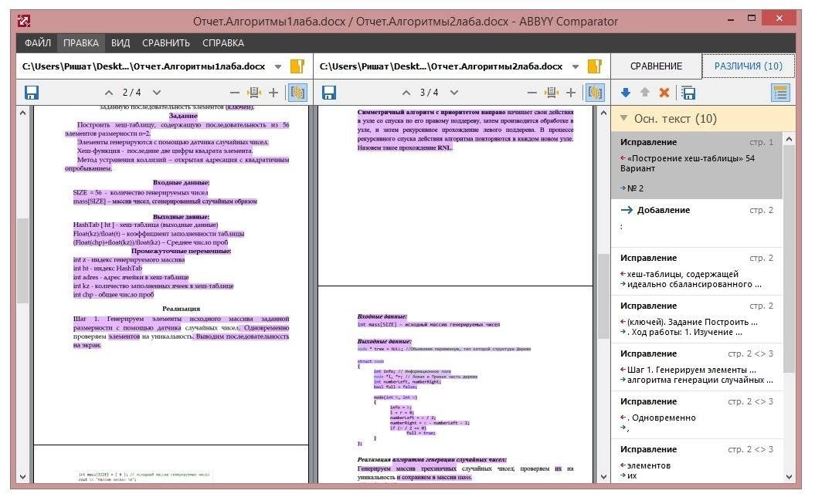Zoom out the left document

[234, 93]
